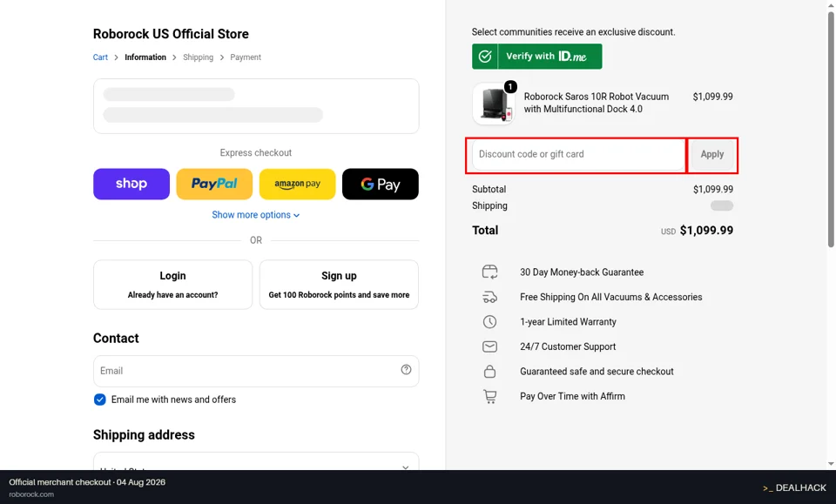The height and width of the screenshot is (504, 836).
Task: Verify with ID.me button
Action: click(537, 57)
